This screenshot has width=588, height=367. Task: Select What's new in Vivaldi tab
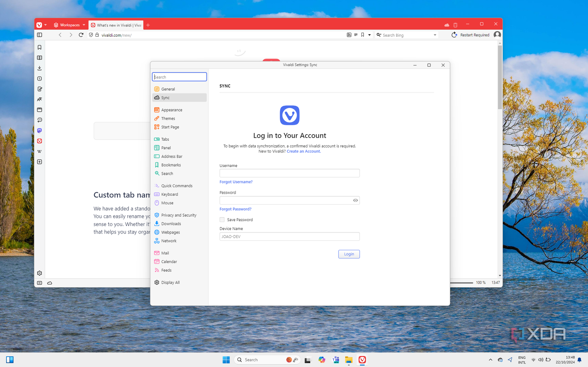tap(116, 25)
